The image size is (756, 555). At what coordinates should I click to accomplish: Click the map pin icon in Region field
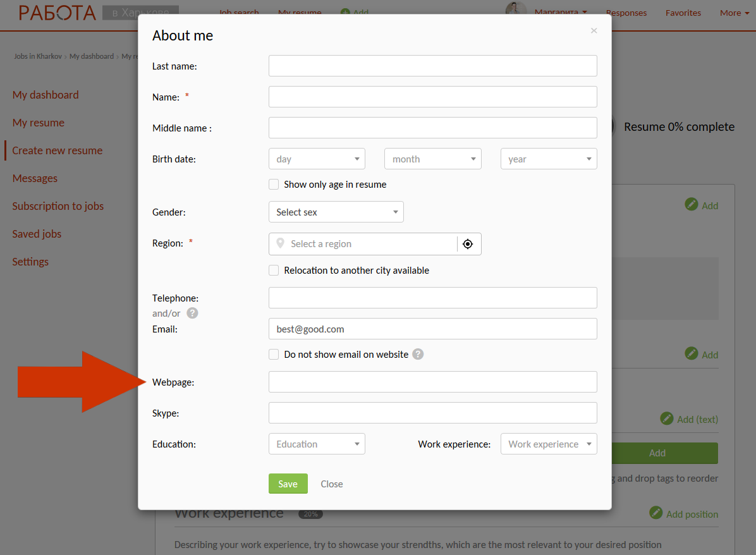[281, 243]
